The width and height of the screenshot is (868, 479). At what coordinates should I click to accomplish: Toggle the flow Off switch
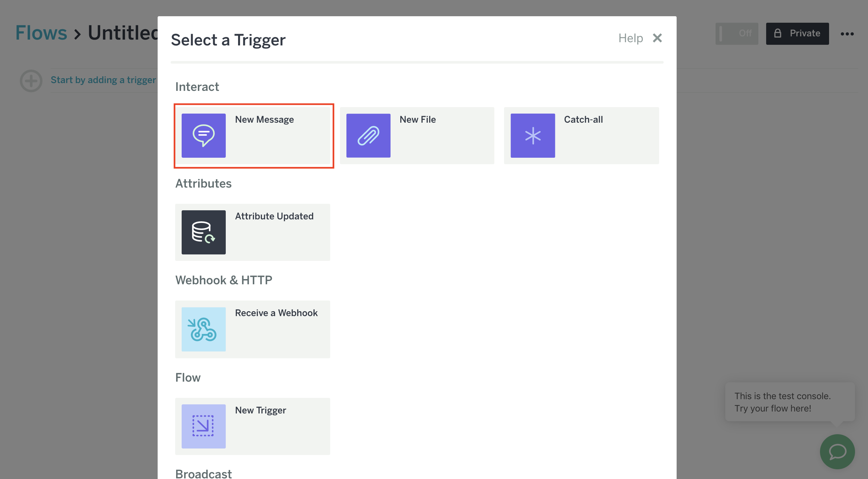[x=737, y=33]
